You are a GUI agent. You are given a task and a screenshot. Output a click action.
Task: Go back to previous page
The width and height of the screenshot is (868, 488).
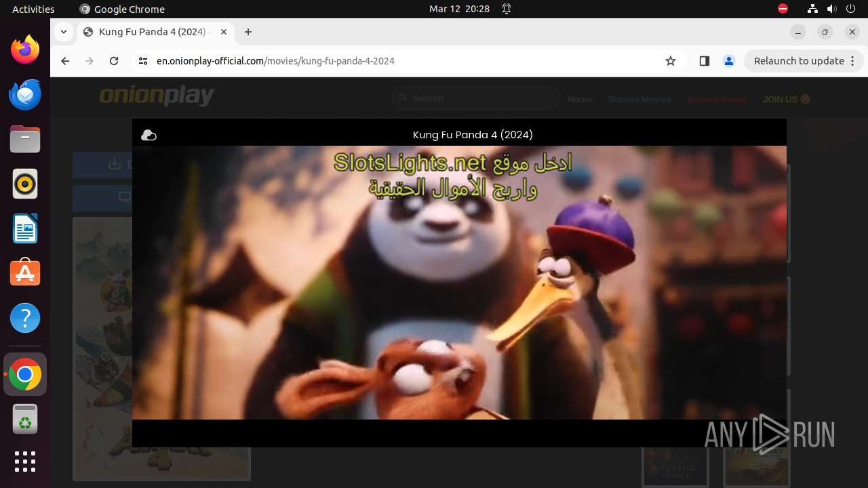point(65,61)
